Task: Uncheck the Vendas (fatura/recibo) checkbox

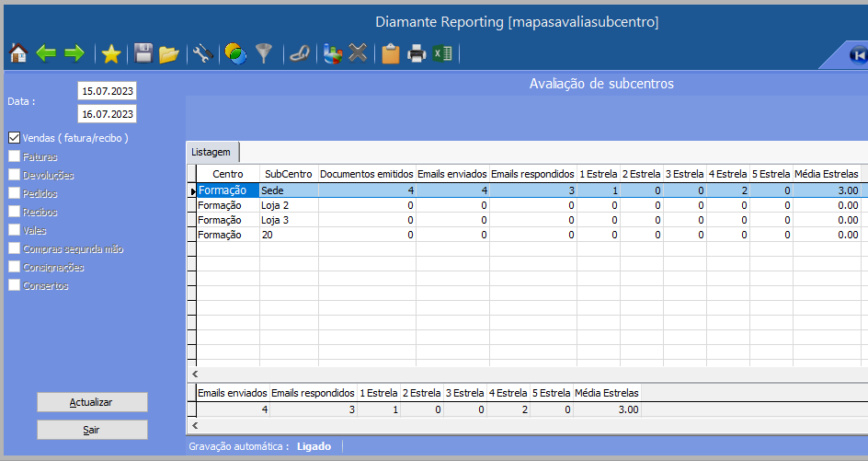Action: [14, 138]
